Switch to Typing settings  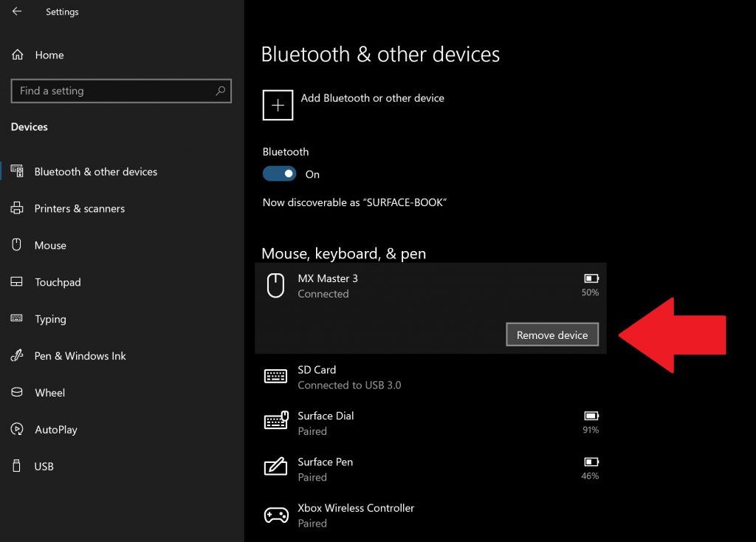tap(51, 319)
